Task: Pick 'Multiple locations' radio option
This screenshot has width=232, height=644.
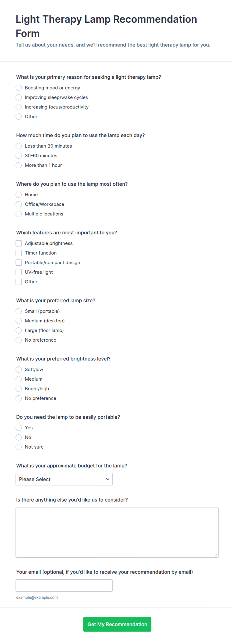Action: [19, 214]
